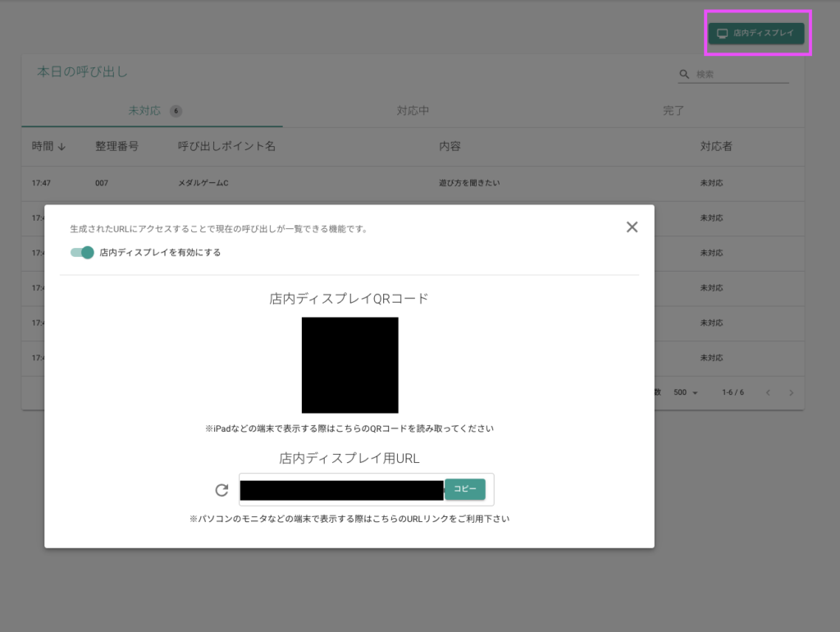Select the メダルゲームC row cell
Viewport: 840px width, 632px height.
pos(203,183)
